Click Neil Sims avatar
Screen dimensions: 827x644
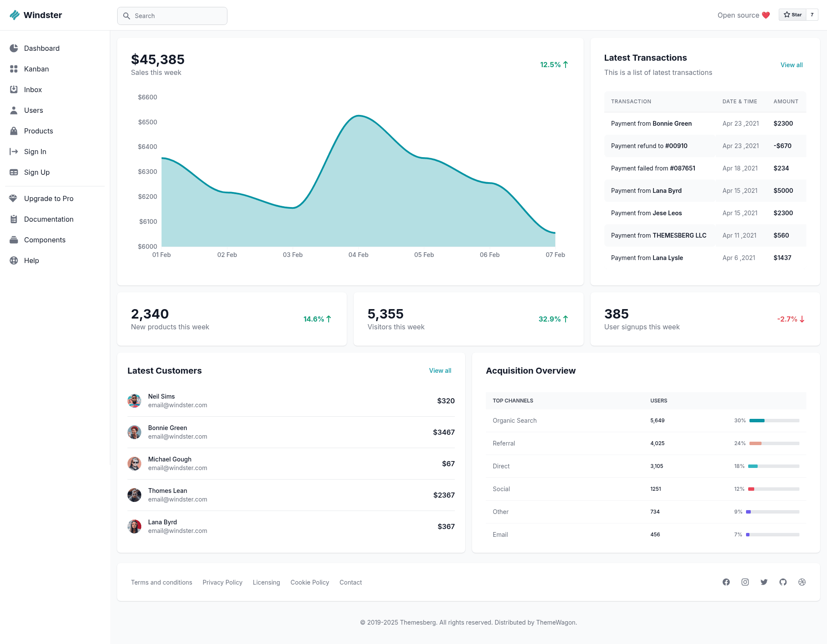(134, 401)
